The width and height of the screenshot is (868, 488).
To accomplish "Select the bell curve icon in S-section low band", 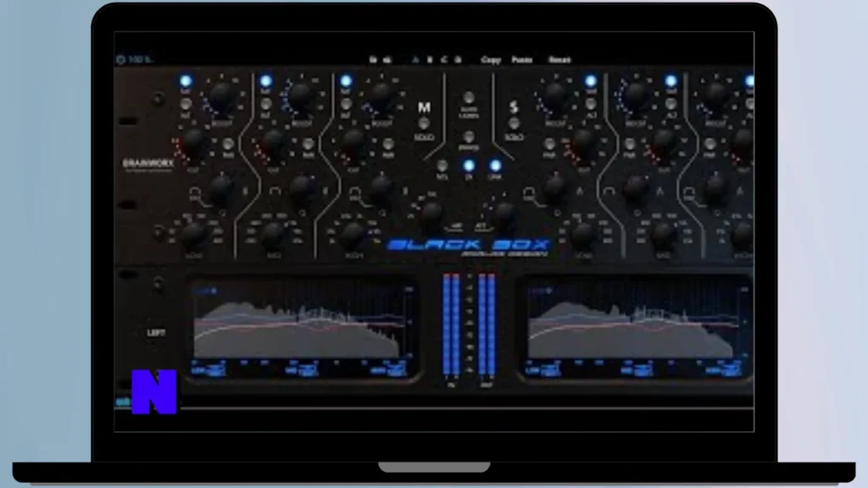I will pyautogui.click(x=529, y=192).
